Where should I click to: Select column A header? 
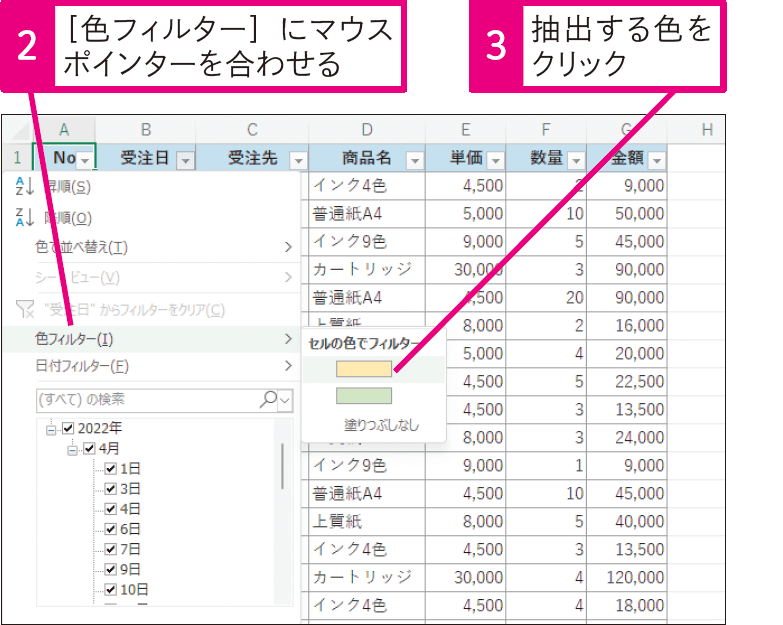64,130
